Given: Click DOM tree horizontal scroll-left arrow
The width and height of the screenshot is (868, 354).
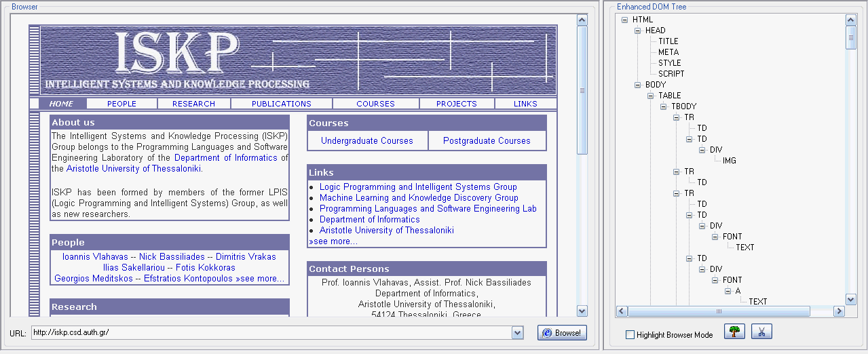Looking at the screenshot, I should [622, 311].
